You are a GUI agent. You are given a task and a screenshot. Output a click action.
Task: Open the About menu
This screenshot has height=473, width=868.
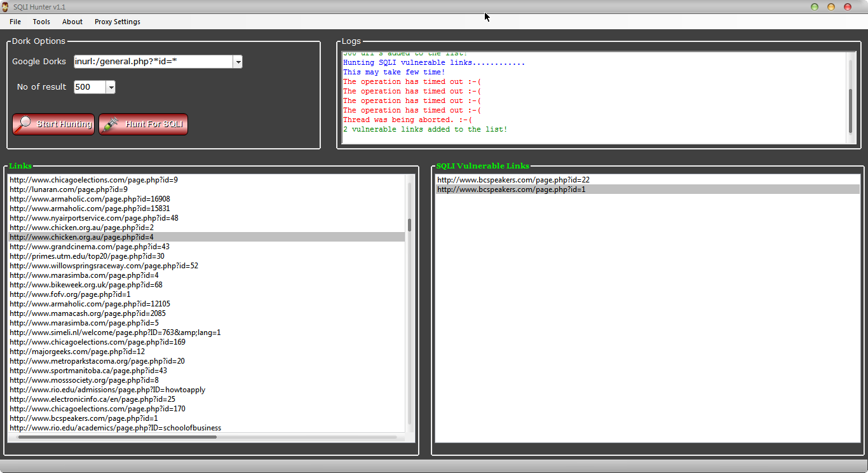72,22
